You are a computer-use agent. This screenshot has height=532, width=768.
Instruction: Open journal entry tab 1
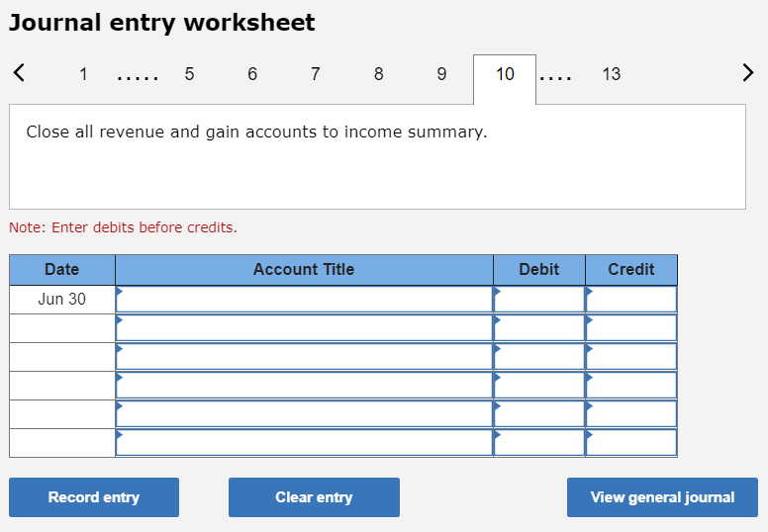84,74
